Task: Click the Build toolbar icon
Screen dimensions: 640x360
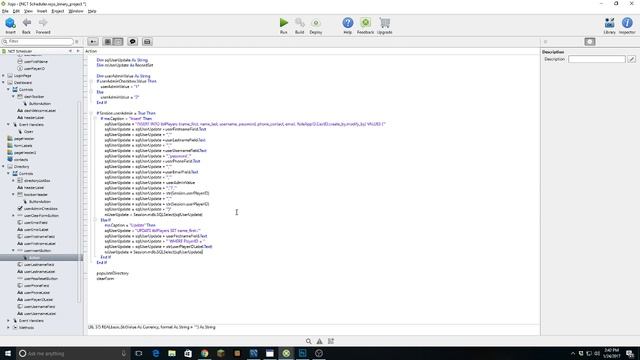Action: [x=300, y=26]
